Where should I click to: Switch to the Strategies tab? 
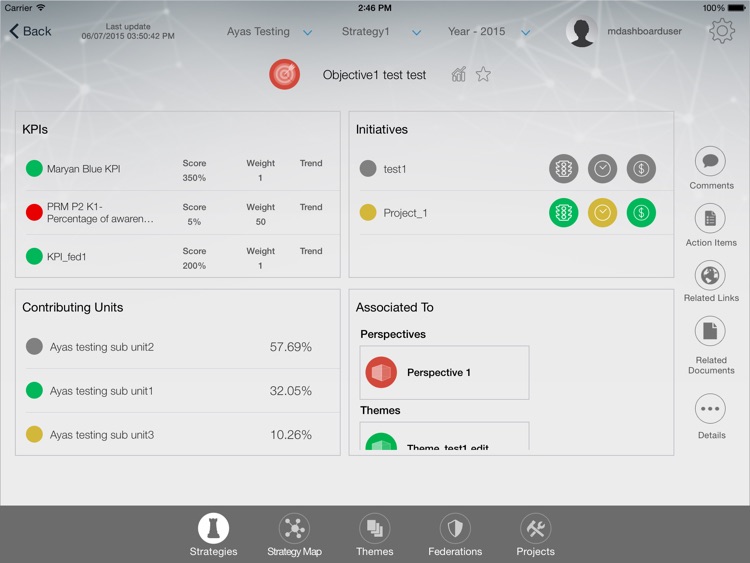[213, 535]
